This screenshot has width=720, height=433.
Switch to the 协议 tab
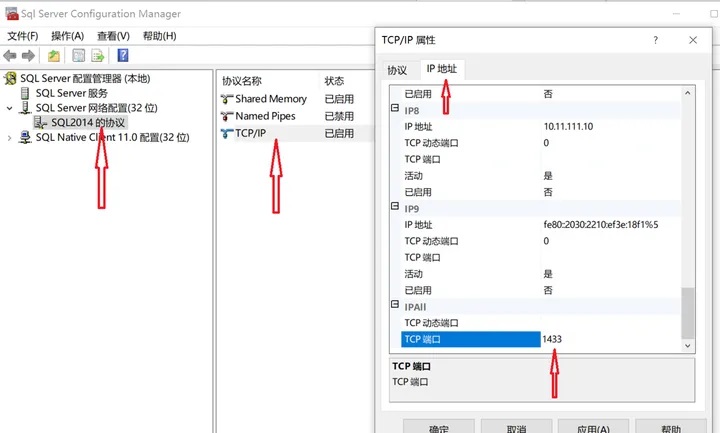click(x=397, y=70)
